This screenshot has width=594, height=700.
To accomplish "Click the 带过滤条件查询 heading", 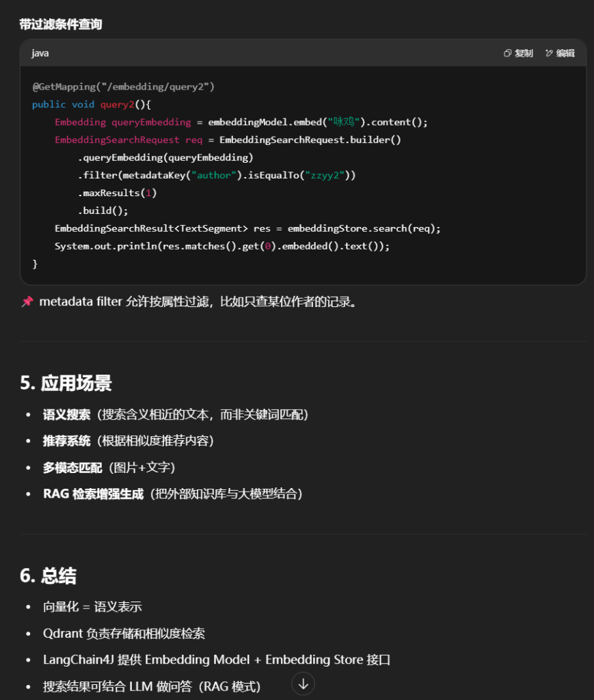I will (x=61, y=25).
